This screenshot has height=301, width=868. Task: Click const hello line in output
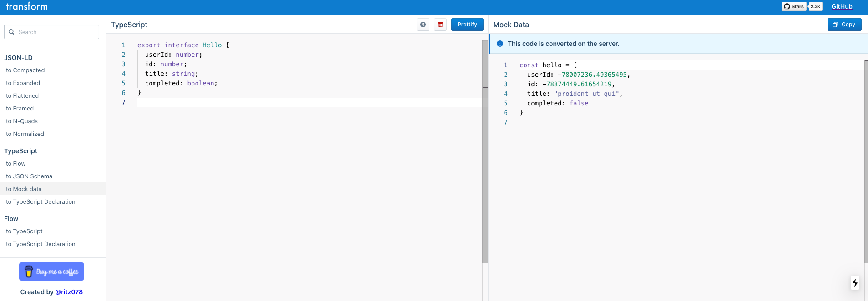click(x=548, y=65)
